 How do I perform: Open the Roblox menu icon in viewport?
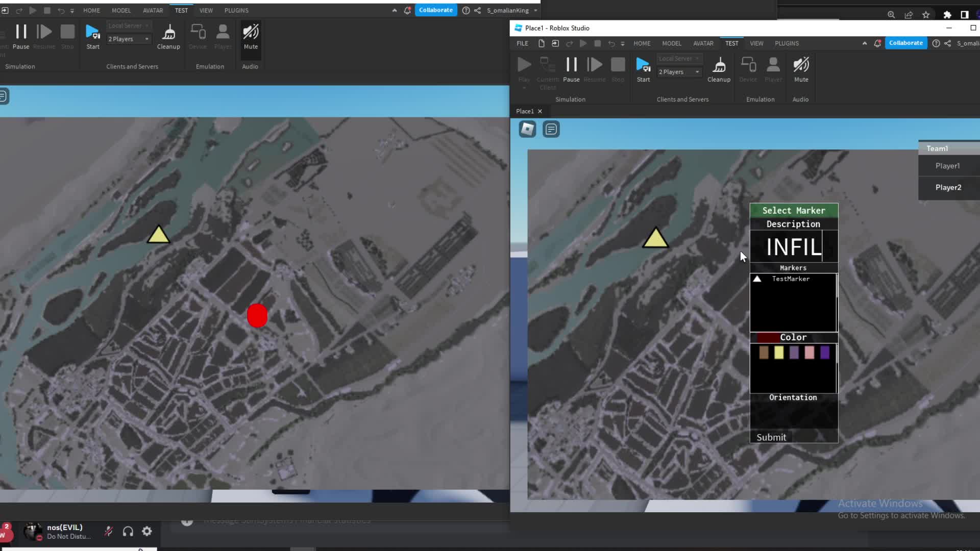point(527,129)
